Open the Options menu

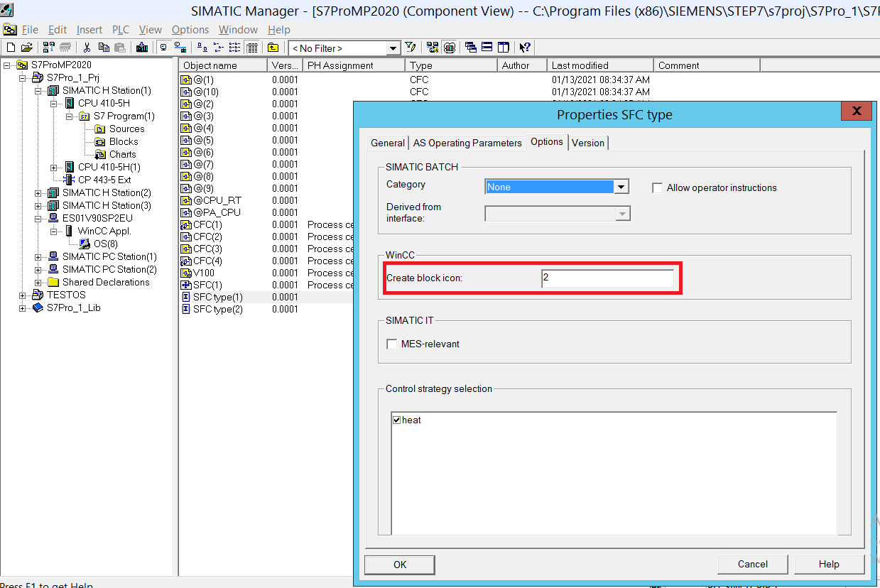pyautogui.click(x=190, y=30)
